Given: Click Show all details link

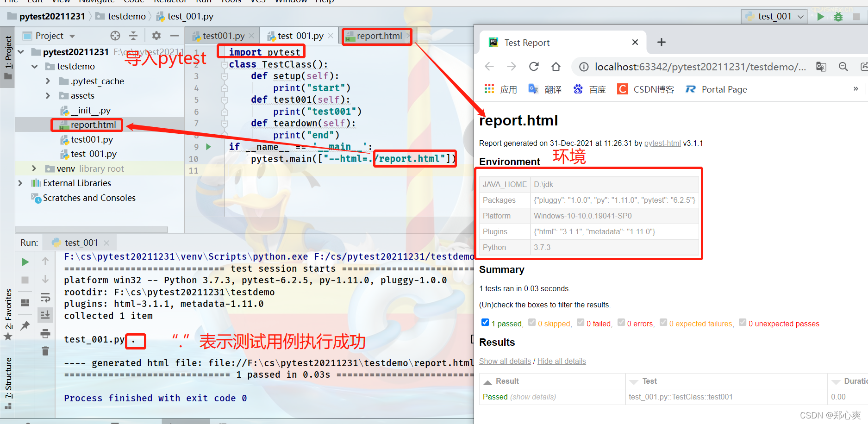Looking at the screenshot, I should 505,361.
